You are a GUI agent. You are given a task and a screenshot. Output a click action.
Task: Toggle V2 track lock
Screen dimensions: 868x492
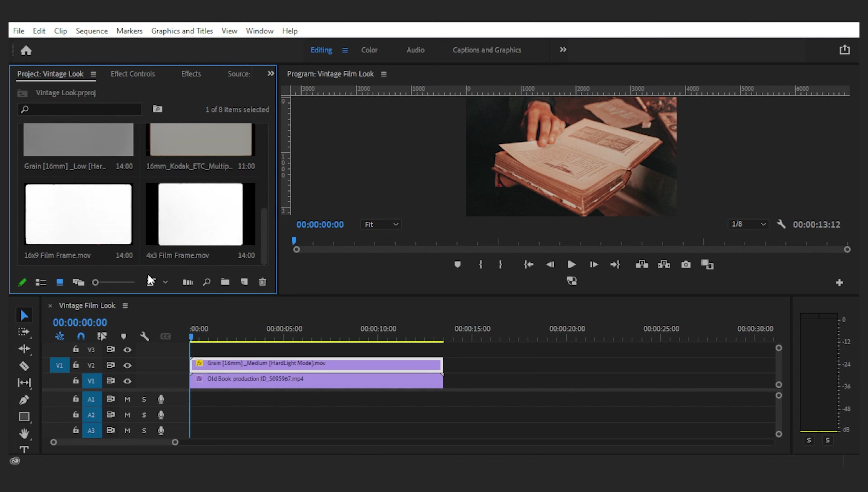click(x=76, y=365)
